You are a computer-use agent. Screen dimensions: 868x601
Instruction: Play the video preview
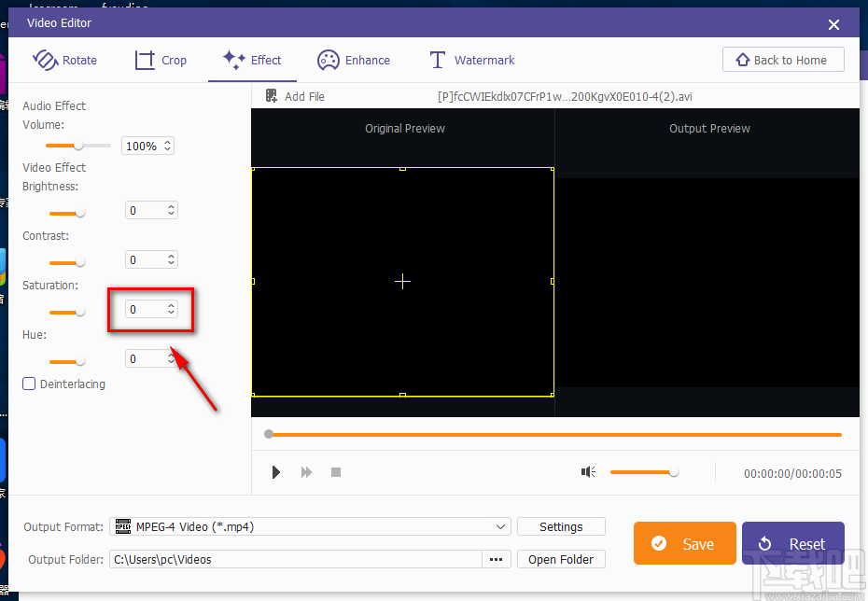point(275,472)
